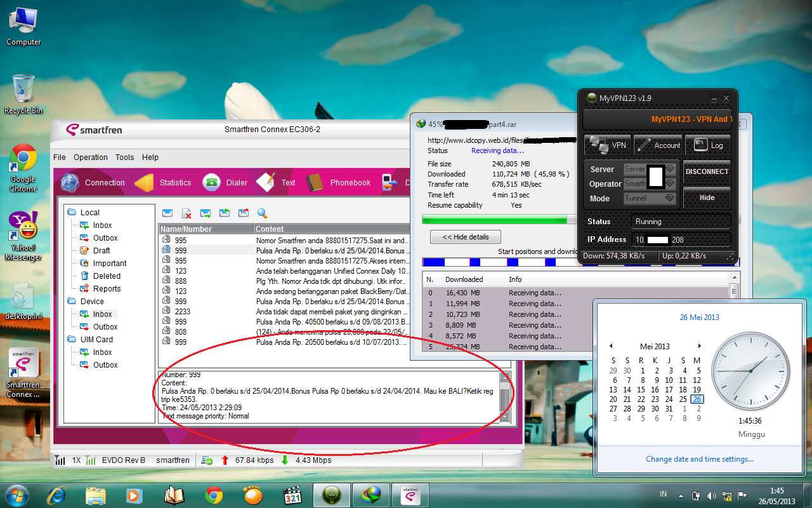Viewport: 812px width, 508px height.
Task: Click the Internet Download Manager taskbar icon
Action: (x=370, y=494)
